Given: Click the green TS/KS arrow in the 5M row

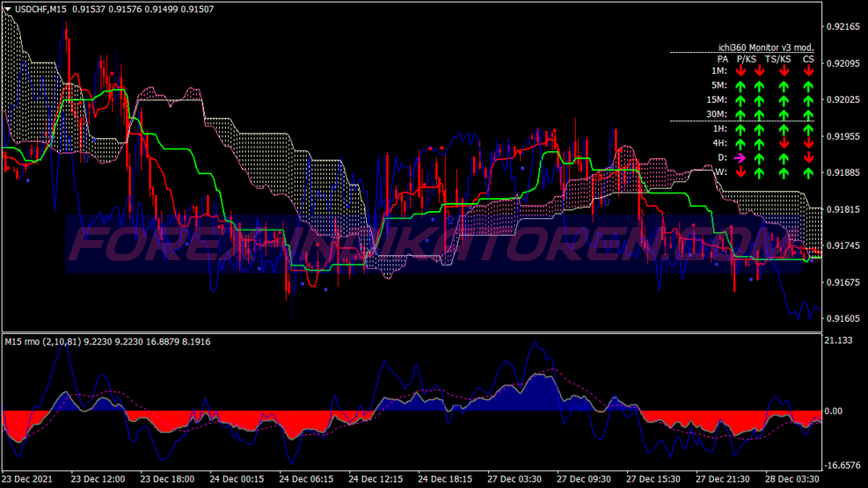Looking at the screenshot, I should click(784, 86).
